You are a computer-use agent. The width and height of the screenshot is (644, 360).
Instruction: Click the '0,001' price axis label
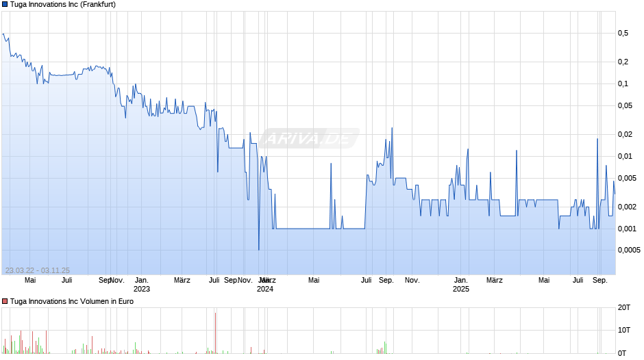(627, 229)
